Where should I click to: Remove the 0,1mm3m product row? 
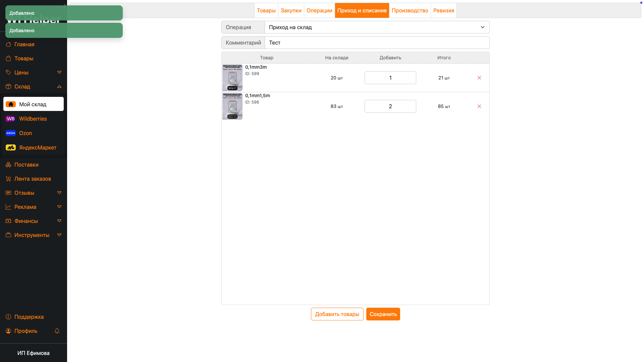[x=479, y=78]
